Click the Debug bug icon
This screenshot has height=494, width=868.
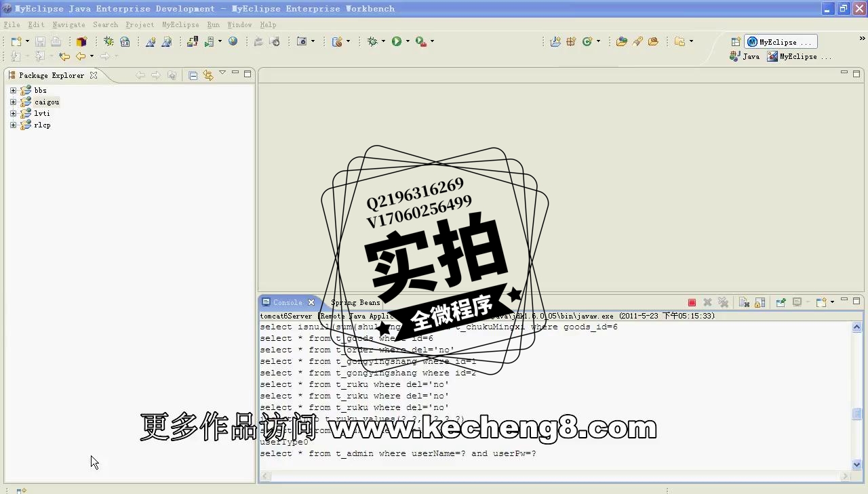tap(372, 41)
